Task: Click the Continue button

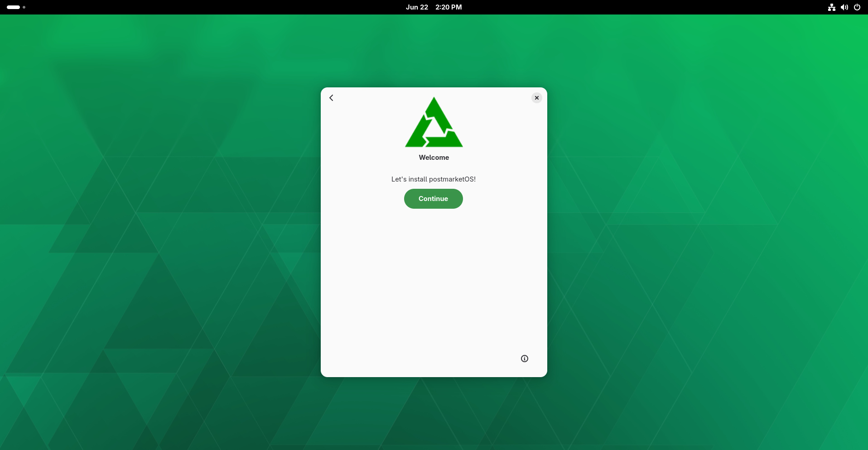Action: point(433,199)
